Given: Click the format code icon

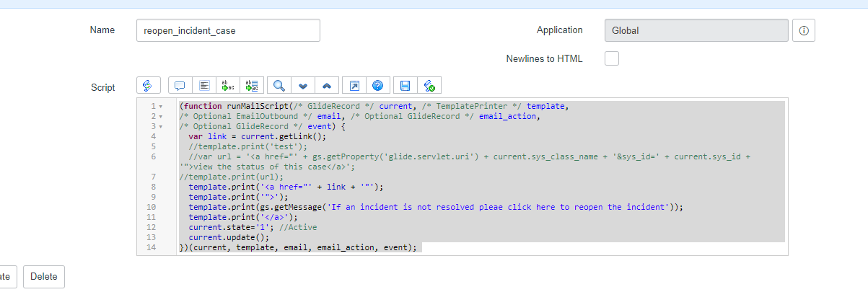Looking at the screenshot, I should point(204,86).
